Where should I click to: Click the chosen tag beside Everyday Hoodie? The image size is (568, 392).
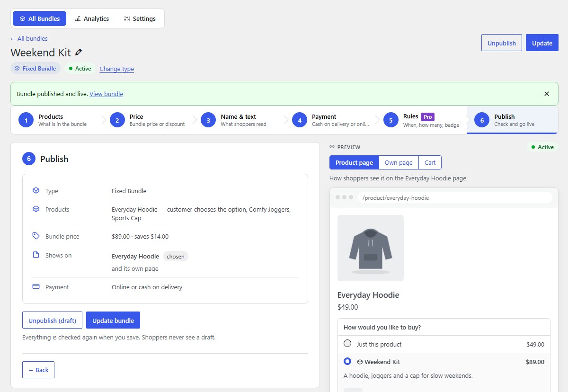click(x=176, y=256)
